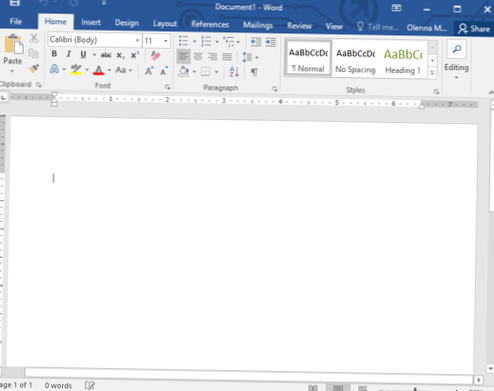Decrease paragraph indent

[x=256, y=42]
